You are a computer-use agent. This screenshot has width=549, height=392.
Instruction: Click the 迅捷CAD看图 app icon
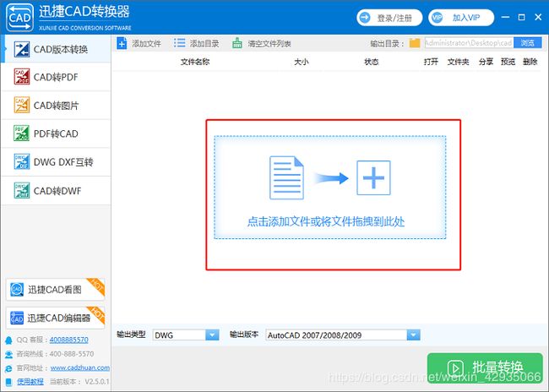coord(17,290)
